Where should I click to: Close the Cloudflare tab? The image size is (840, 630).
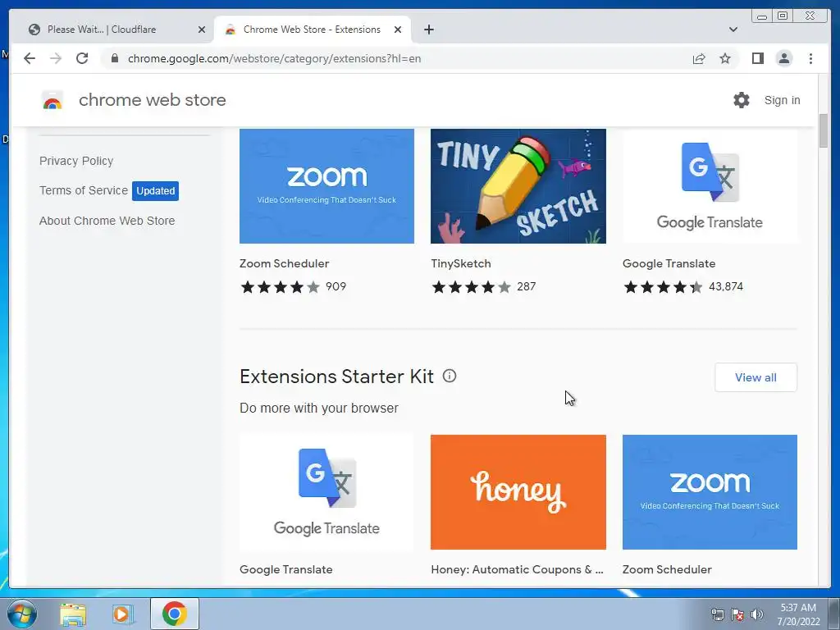[x=202, y=30]
